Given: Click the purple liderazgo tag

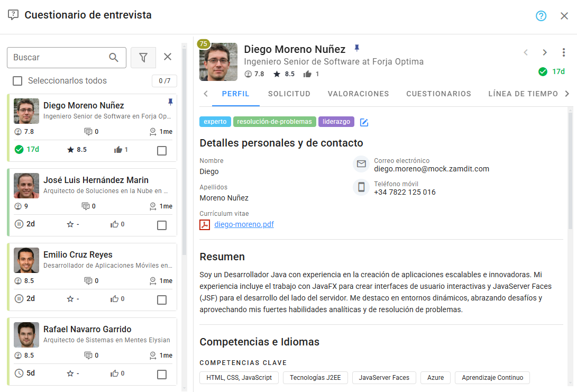Looking at the screenshot, I should 336,122.
